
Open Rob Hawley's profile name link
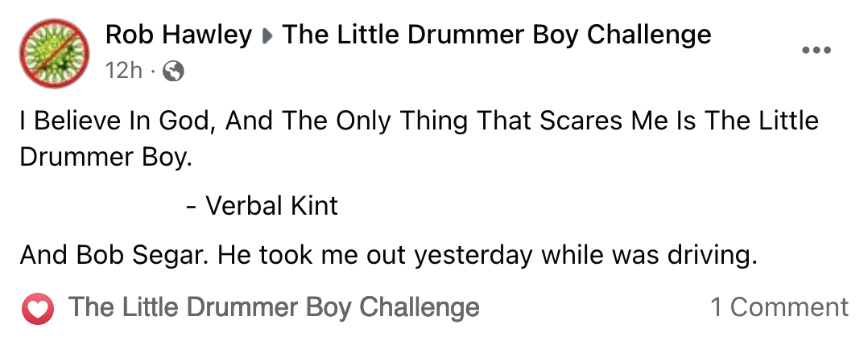[x=179, y=35]
